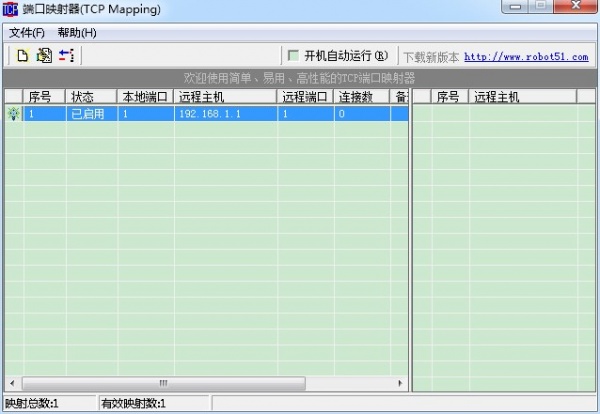Click the horizontal scrollbar right arrow
The width and height of the screenshot is (600, 414).
[x=400, y=383]
